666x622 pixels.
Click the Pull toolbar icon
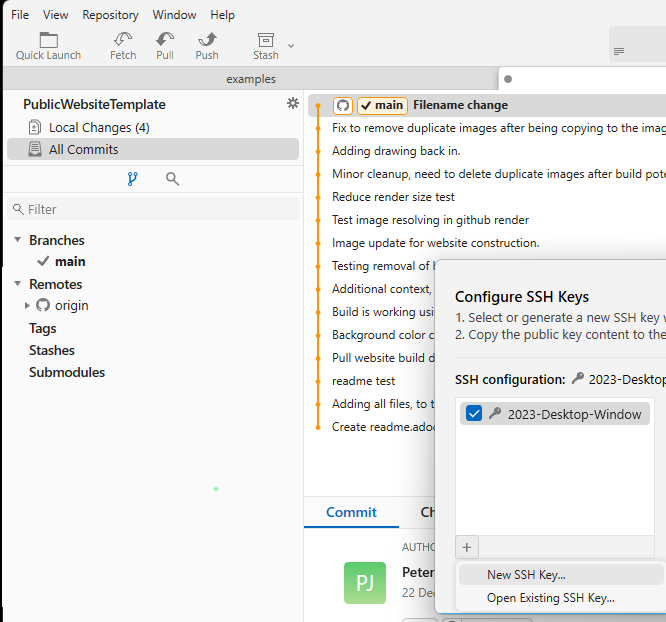pos(165,40)
